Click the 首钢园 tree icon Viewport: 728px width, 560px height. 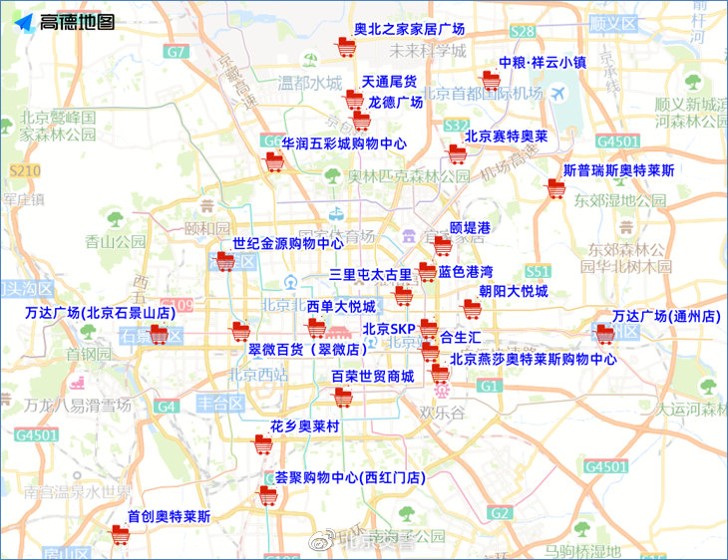[88, 331]
